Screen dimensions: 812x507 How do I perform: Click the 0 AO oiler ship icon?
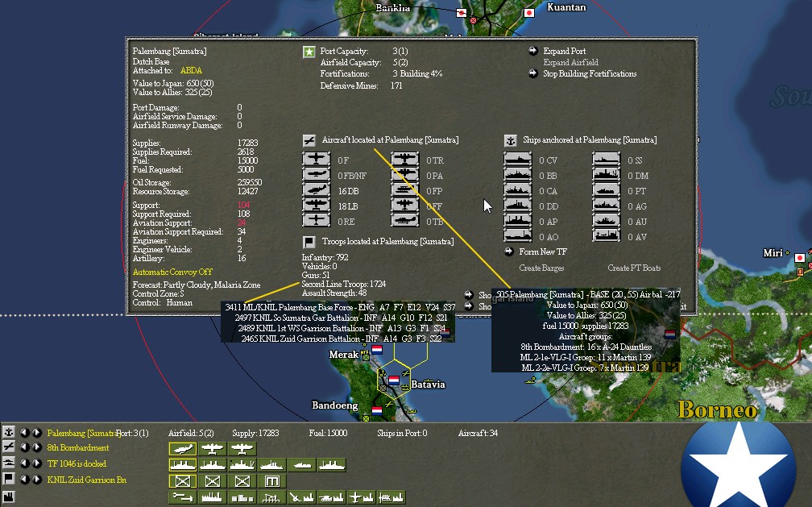tap(517, 236)
